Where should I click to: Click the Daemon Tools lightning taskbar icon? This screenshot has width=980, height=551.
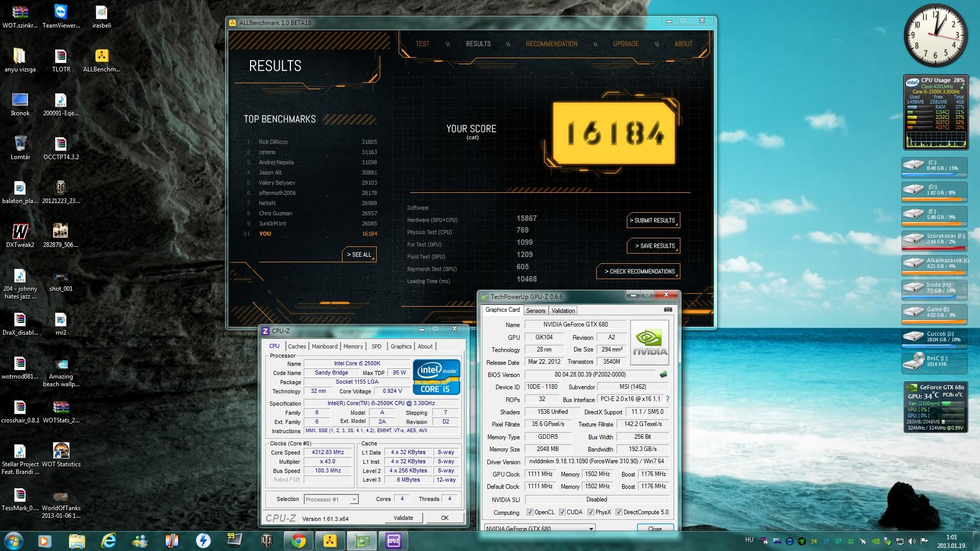tap(203, 540)
